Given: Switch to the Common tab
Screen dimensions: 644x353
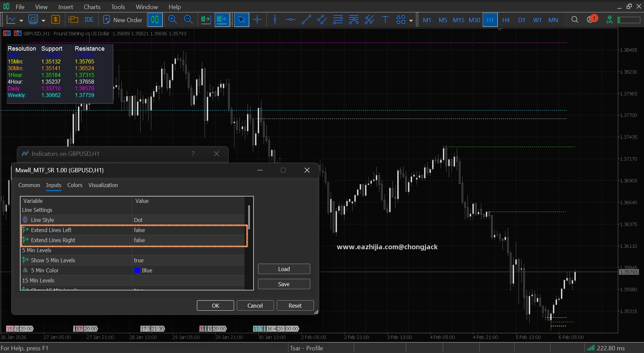Looking at the screenshot, I should tap(29, 185).
